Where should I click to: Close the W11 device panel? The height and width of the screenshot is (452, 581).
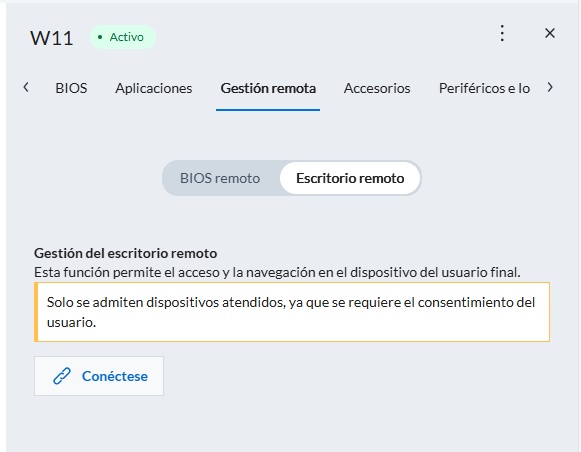[x=550, y=33]
